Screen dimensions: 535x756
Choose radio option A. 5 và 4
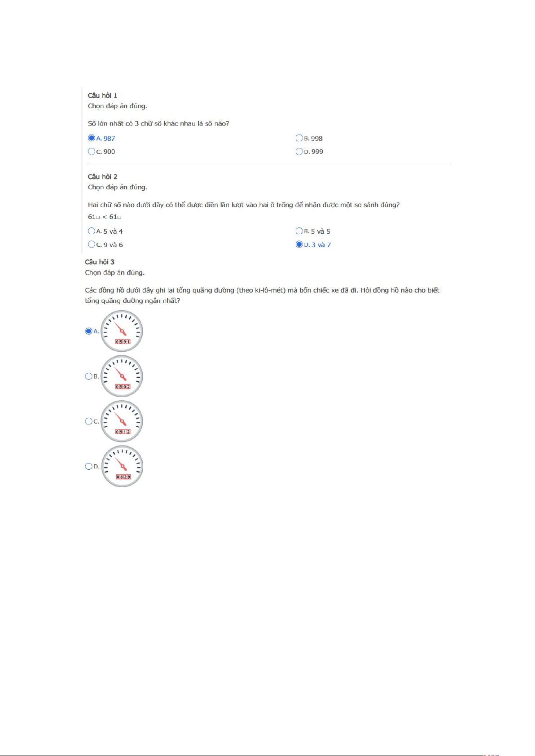point(92,231)
